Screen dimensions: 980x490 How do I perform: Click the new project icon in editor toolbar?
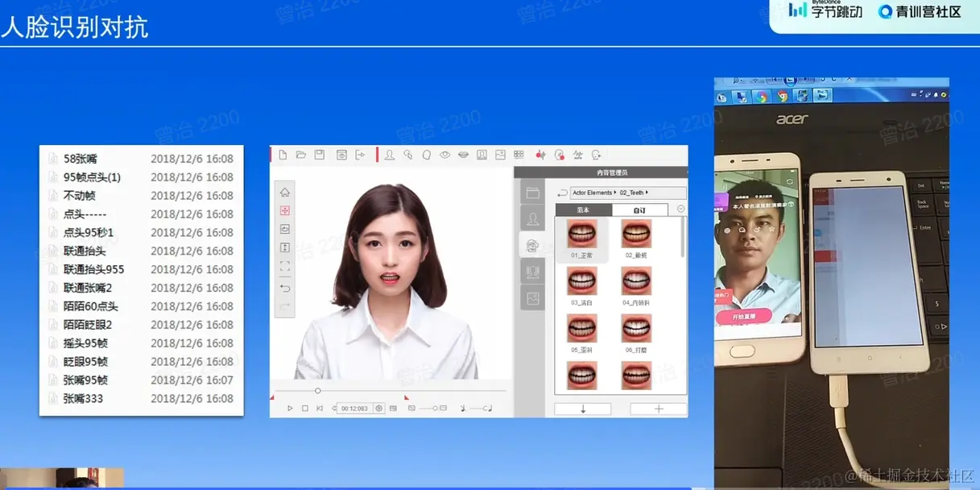click(x=283, y=154)
